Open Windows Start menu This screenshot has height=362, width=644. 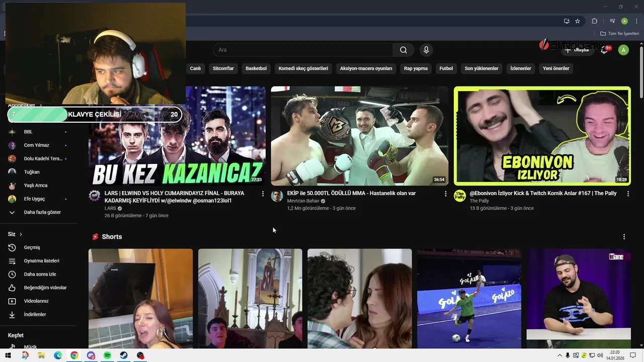point(8,355)
